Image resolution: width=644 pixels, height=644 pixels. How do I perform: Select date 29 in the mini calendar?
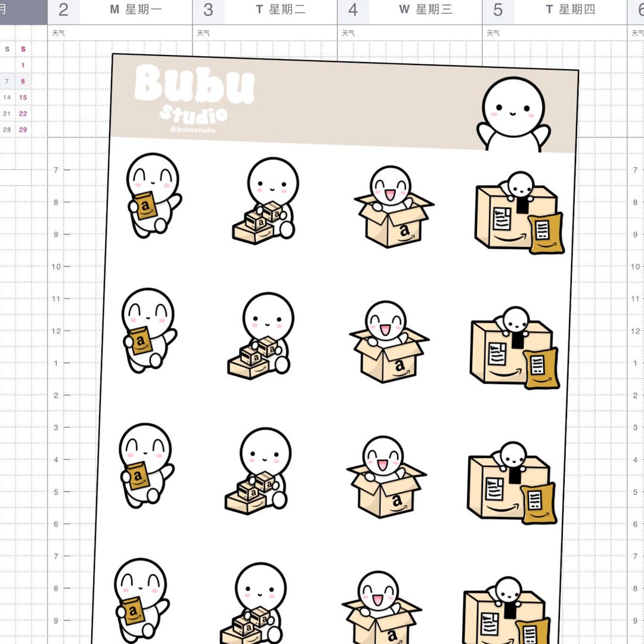pos(23,130)
